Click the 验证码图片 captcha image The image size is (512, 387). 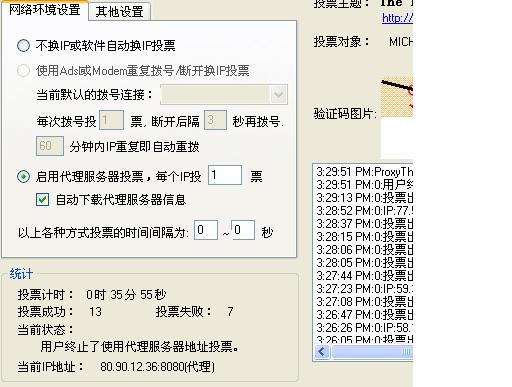pos(397,97)
